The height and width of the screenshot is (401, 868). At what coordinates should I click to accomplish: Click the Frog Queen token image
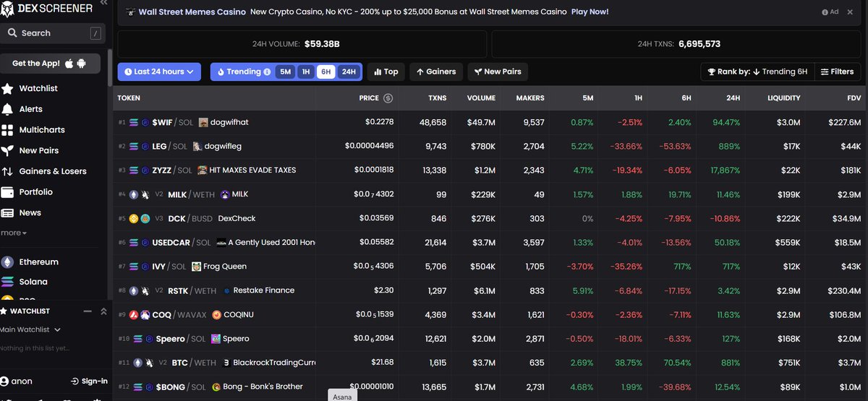pos(196,267)
